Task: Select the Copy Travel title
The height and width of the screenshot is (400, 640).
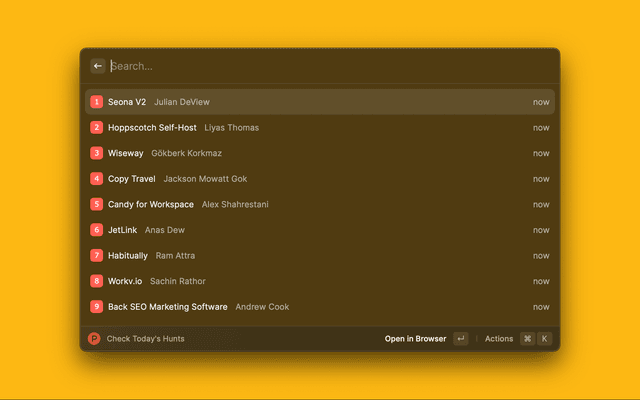Action: [131, 179]
